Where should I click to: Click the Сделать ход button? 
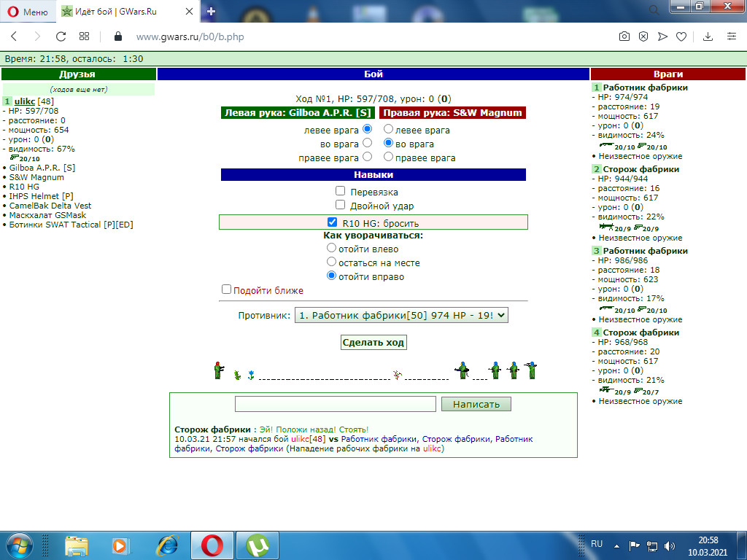[373, 342]
